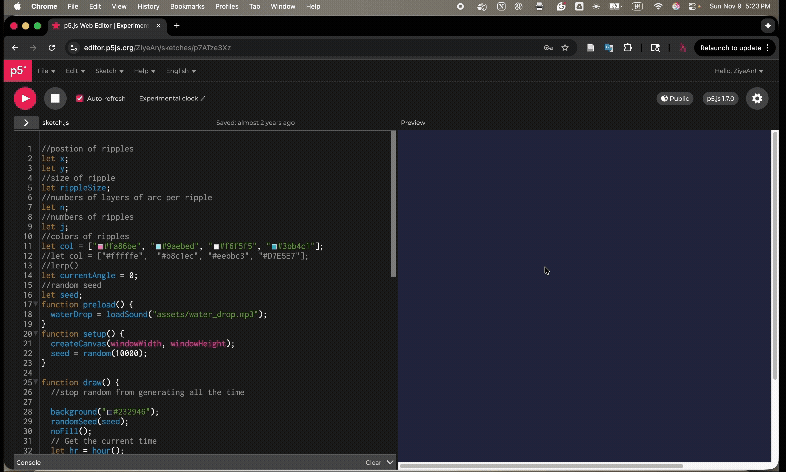Screen dimensions: 786x472
Task: Expand the sketch files sidebar arrow
Action: pos(26,123)
